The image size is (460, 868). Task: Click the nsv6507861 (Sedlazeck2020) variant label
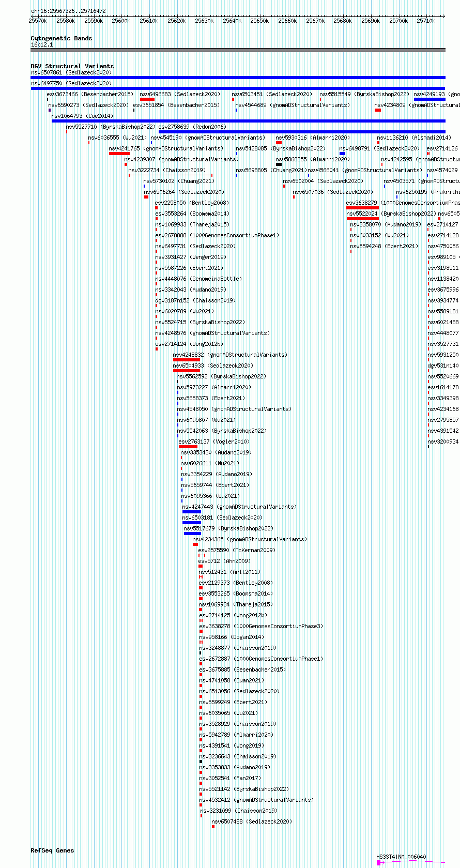point(71,72)
